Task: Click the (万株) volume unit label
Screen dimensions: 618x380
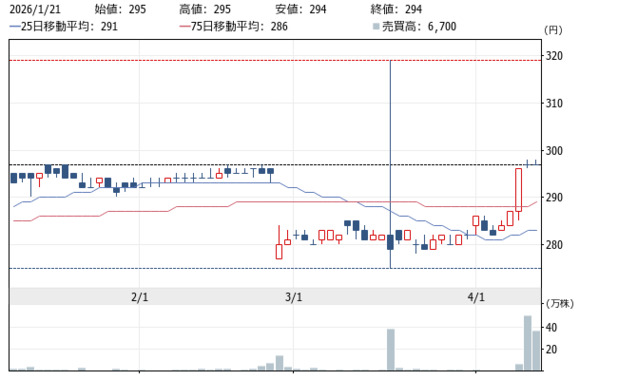Action: 559,304
